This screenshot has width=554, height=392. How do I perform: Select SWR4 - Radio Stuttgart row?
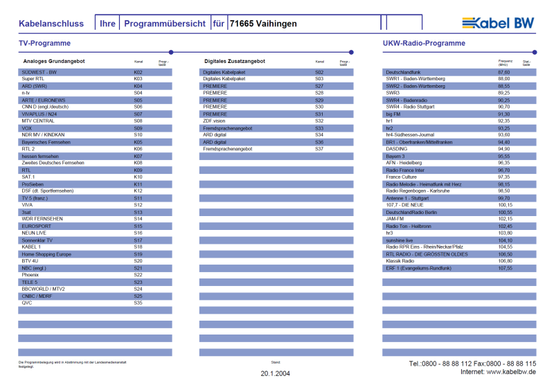click(x=459, y=107)
